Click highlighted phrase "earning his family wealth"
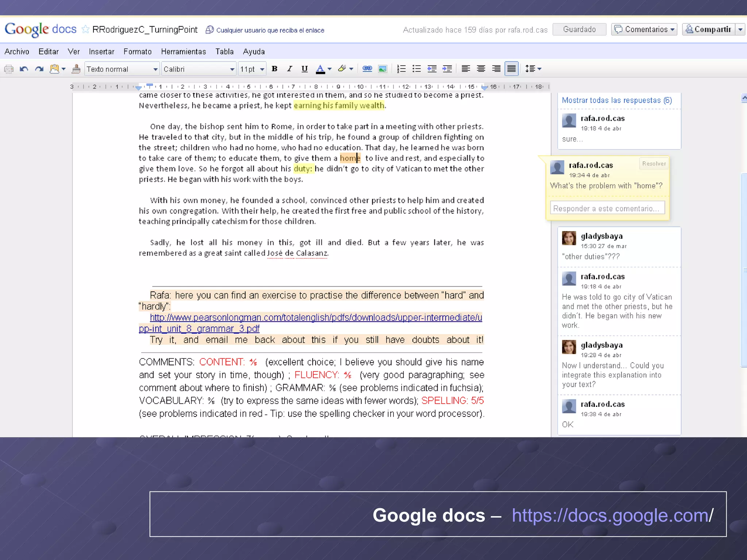The height and width of the screenshot is (560, 747). pos(339,105)
